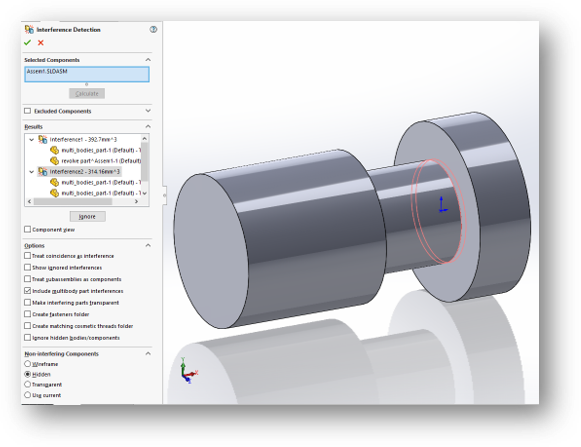Screen dimensions: 581x447
Task: Collapse the Interference1 tree node
Action: [31, 140]
